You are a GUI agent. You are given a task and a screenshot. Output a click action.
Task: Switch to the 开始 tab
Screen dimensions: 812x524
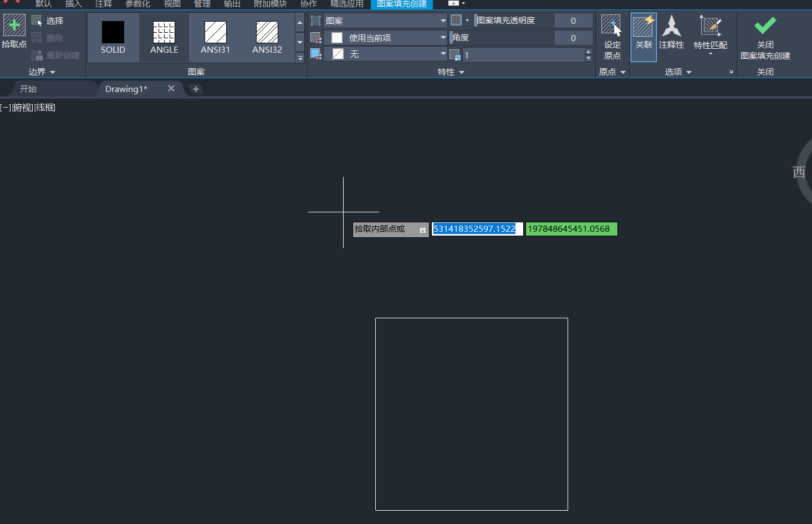tap(28, 89)
